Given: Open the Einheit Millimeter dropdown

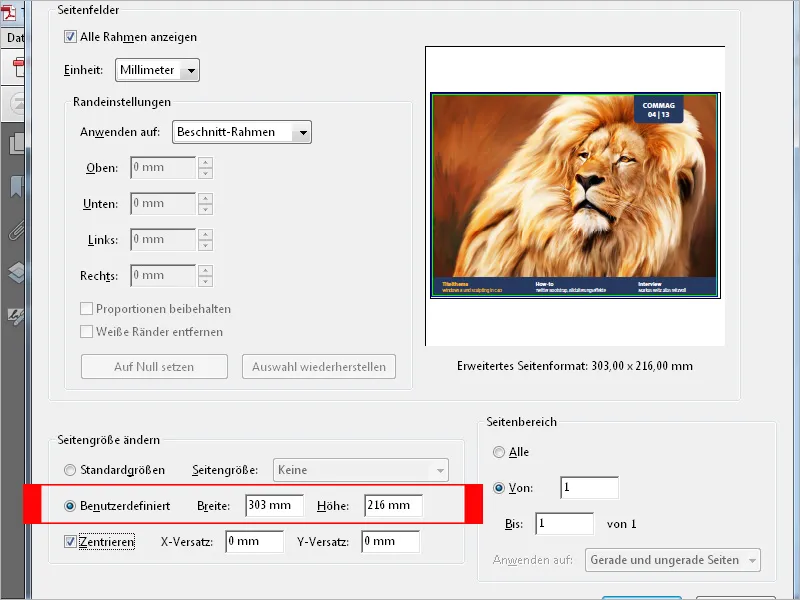Looking at the screenshot, I should (157, 70).
